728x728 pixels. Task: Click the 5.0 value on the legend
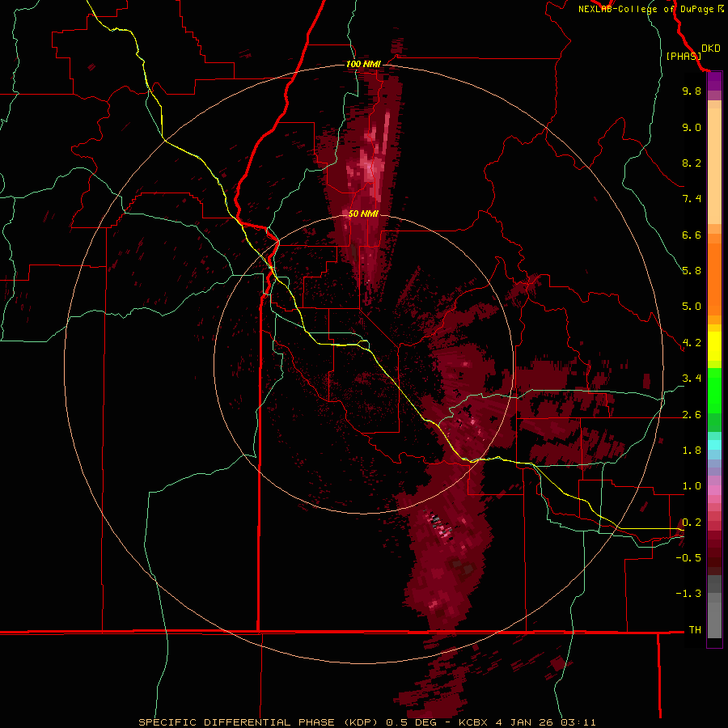coord(692,307)
